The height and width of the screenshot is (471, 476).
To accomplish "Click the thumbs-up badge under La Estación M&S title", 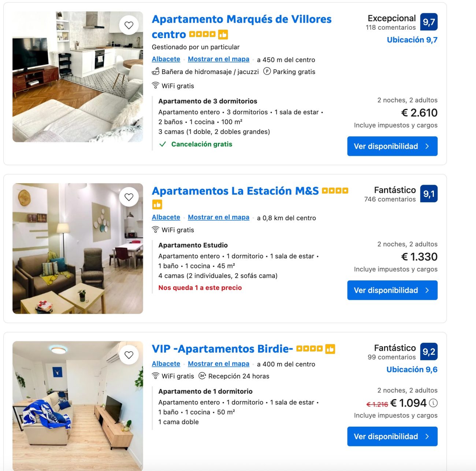I will tap(157, 204).
